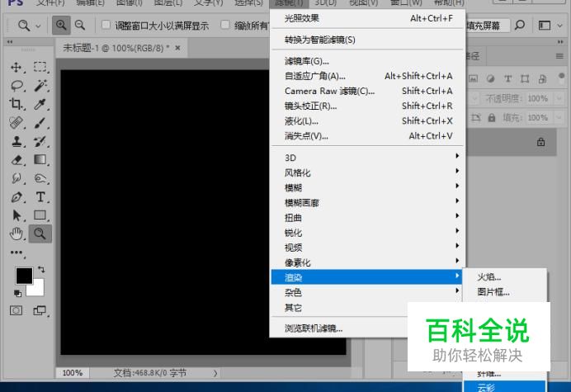This screenshot has width=571, height=392.
Task: Enable 调整窗口大小以满屏显示 checkbox
Action: tap(106, 25)
